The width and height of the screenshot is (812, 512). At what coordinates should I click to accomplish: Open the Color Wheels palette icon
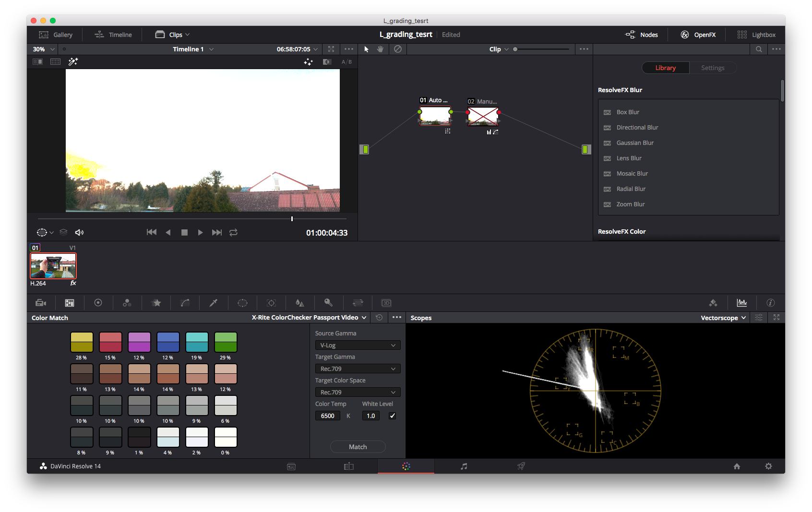(98, 303)
